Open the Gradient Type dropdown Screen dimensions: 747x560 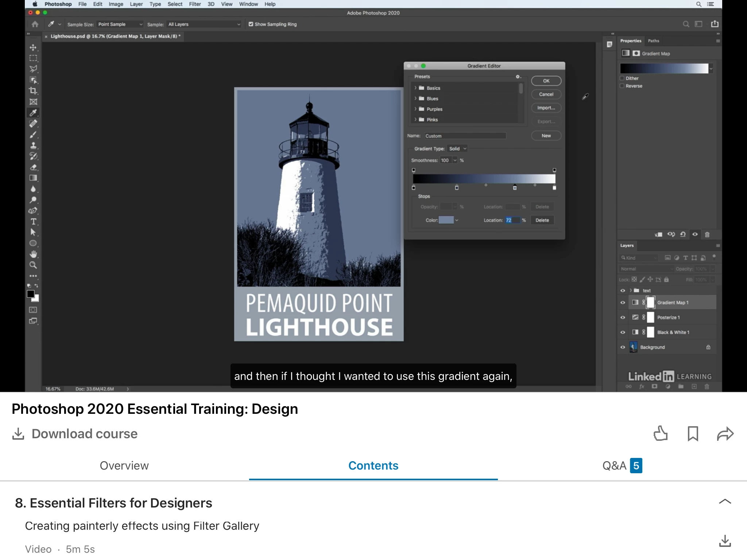point(457,149)
